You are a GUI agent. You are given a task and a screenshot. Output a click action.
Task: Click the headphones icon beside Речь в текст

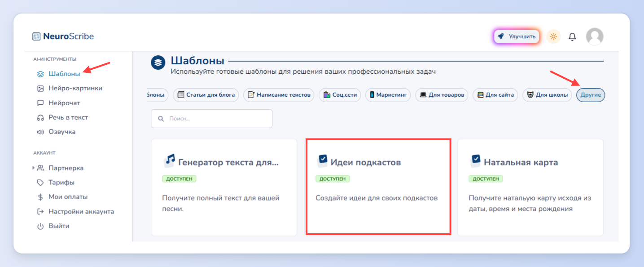tap(40, 117)
